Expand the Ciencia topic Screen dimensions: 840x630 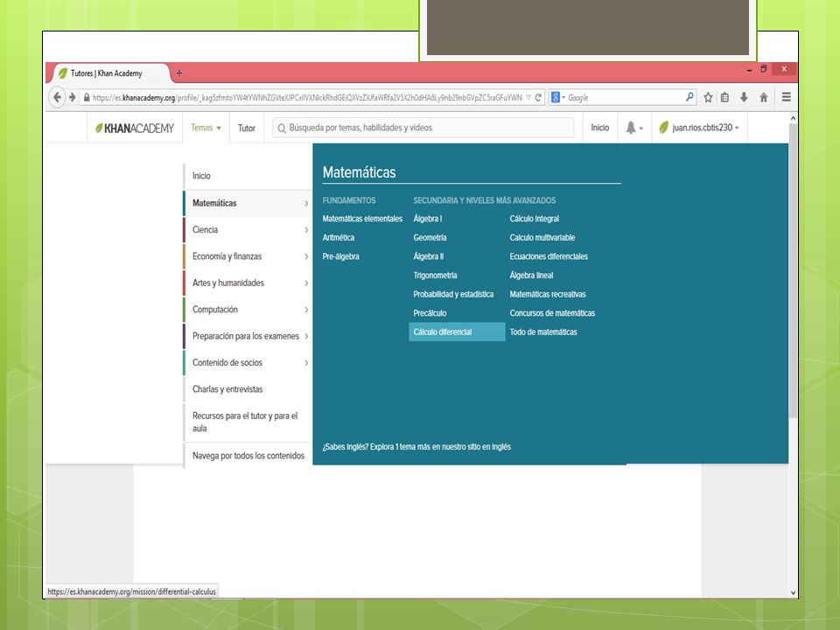pyautogui.click(x=248, y=230)
